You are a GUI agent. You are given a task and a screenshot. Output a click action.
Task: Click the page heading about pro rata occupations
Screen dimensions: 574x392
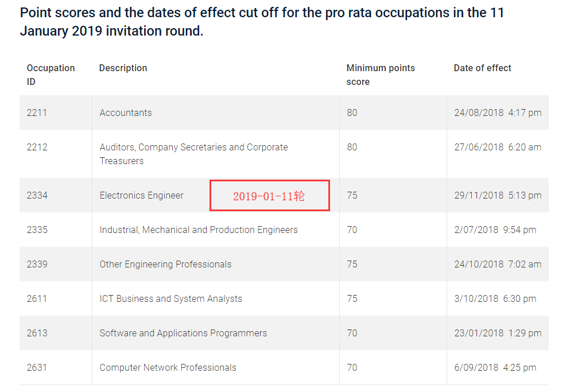click(x=262, y=22)
